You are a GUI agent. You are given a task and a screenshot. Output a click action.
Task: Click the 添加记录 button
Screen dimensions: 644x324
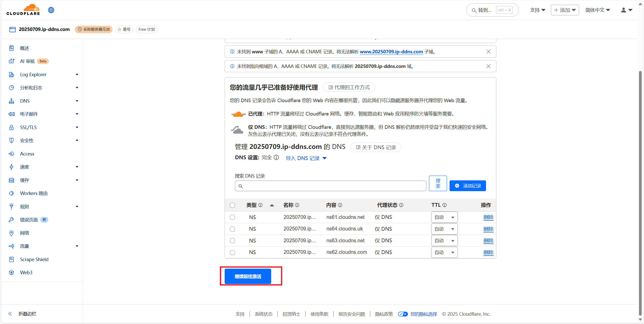[x=468, y=186]
